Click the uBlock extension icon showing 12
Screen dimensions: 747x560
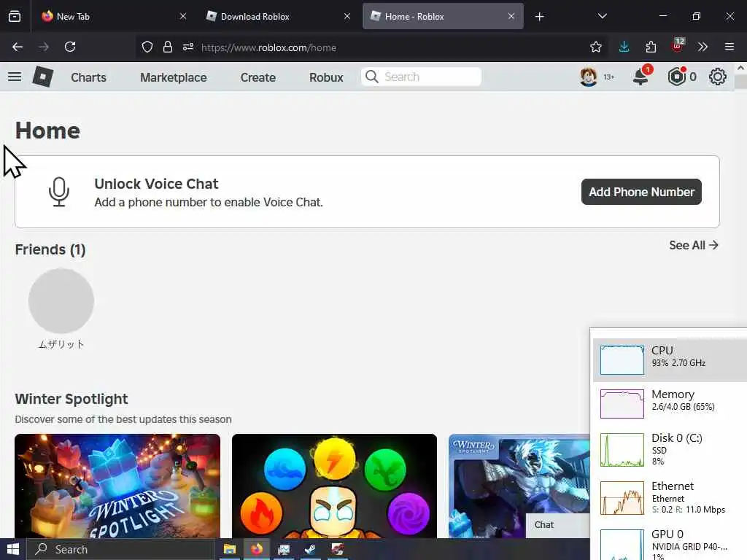678,46
